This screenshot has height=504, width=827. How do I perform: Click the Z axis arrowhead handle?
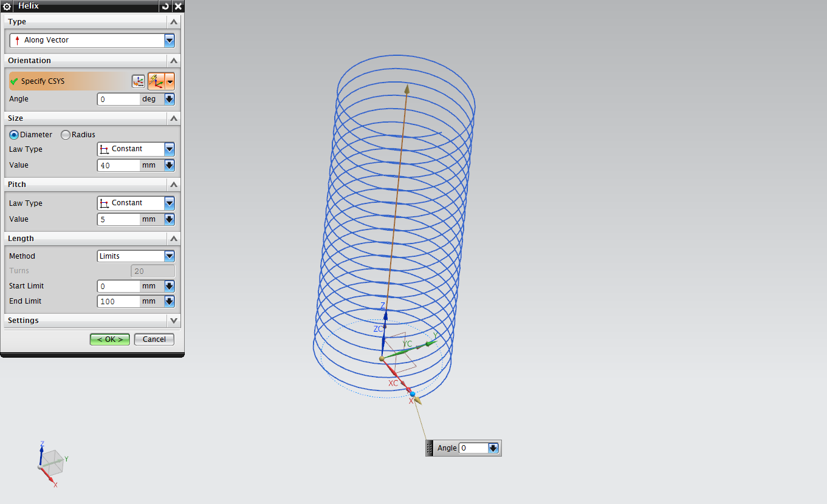click(x=385, y=315)
